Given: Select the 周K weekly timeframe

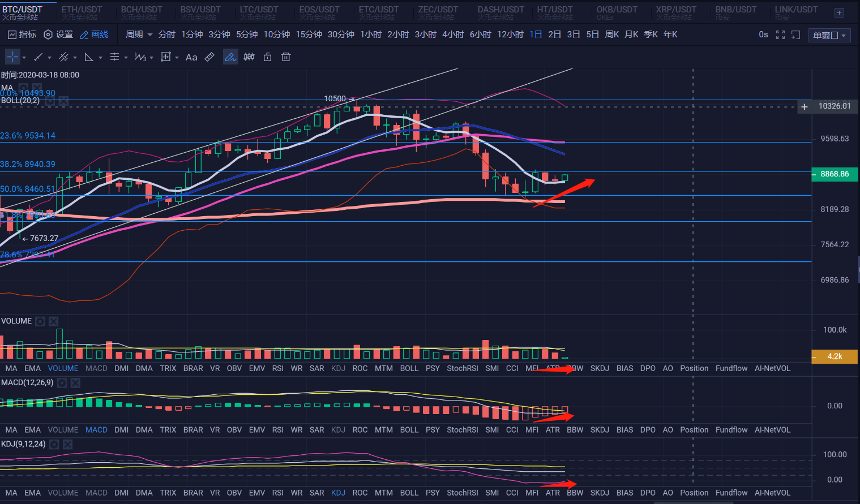Looking at the screenshot, I should point(611,35).
